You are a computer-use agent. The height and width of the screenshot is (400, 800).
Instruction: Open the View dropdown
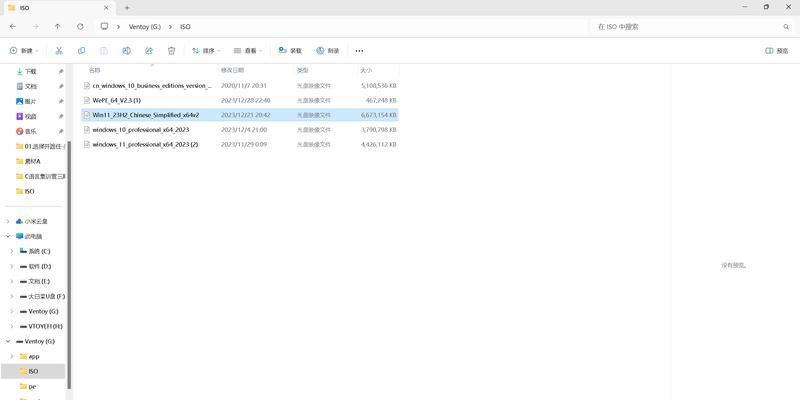pyautogui.click(x=248, y=51)
